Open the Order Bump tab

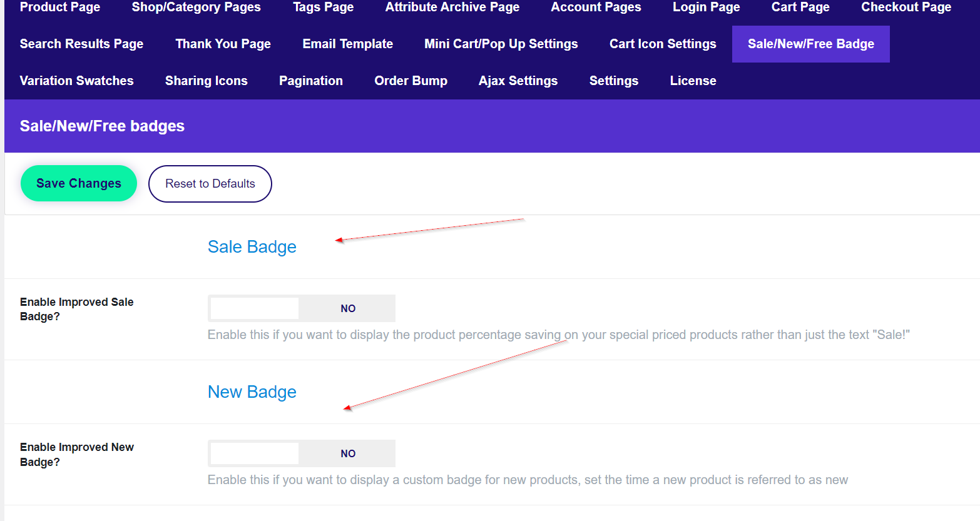411,81
